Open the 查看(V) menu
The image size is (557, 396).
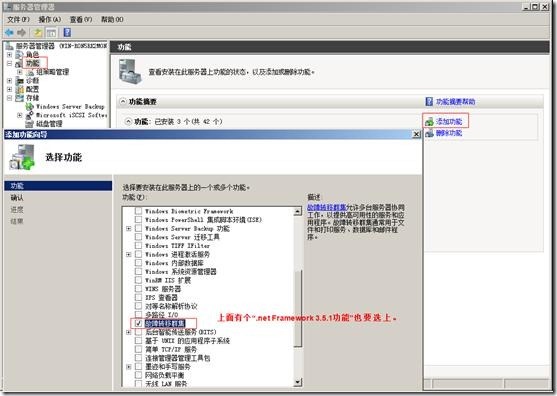click(81, 20)
